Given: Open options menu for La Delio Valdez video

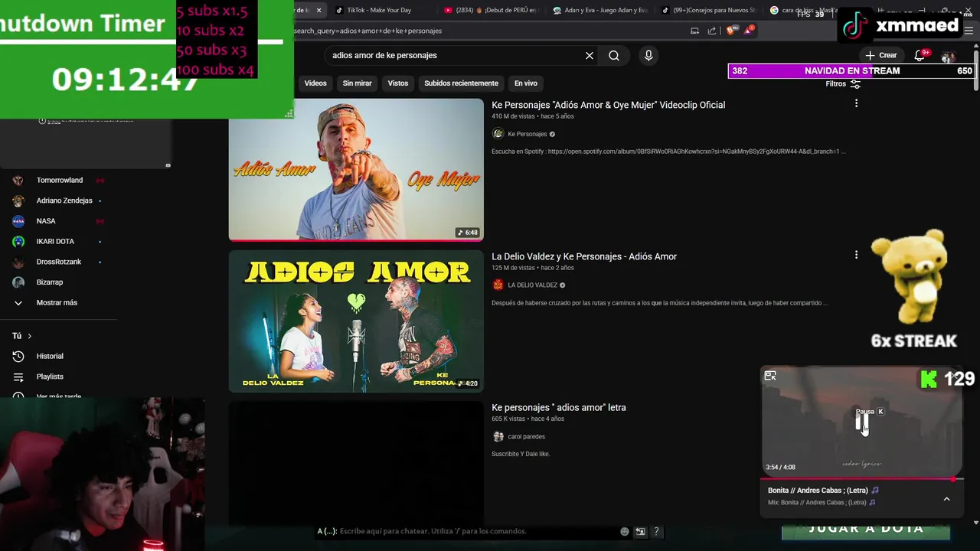Looking at the screenshot, I should click(856, 255).
